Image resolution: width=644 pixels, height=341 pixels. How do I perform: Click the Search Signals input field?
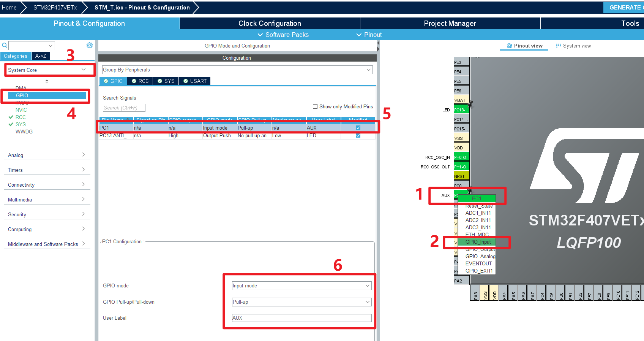coord(124,108)
